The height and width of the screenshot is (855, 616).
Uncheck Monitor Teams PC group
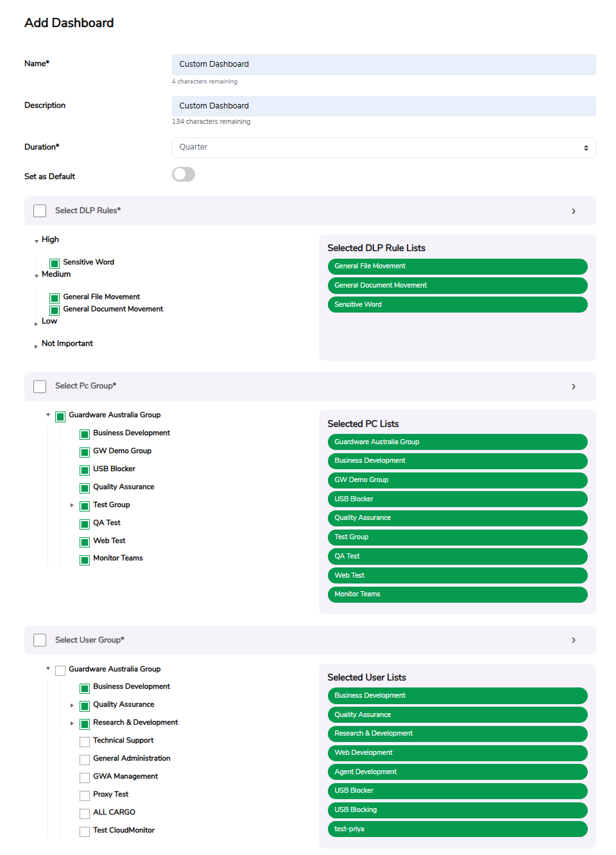(x=84, y=560)
